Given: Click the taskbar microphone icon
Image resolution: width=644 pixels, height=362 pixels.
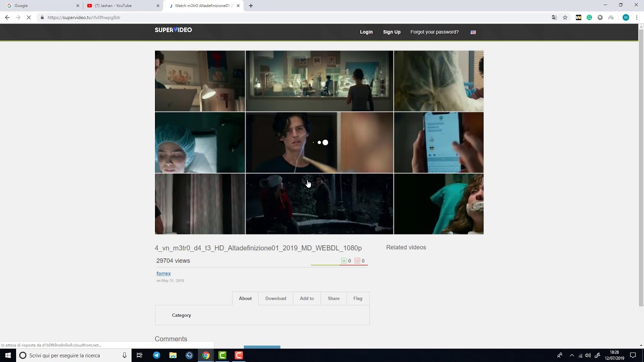Looking at the screenshot, I should click(124, 355).
